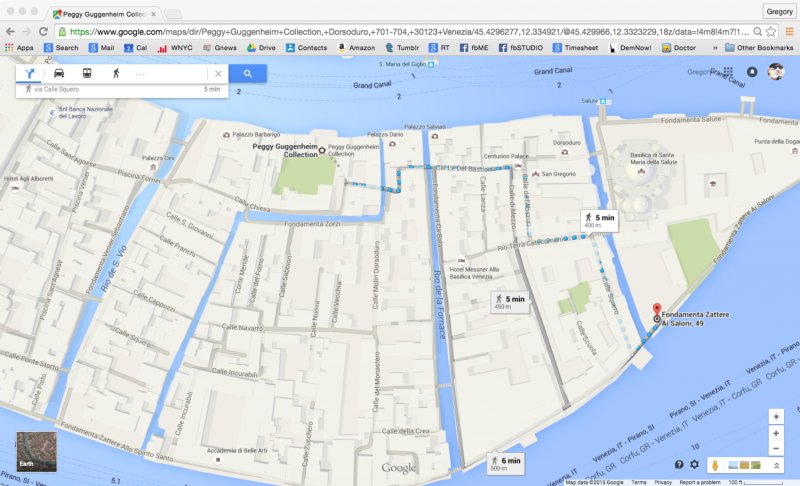Open the Maps settings gear icon
The height and width of the screenshot is (486, 800).
click(694, 465)
